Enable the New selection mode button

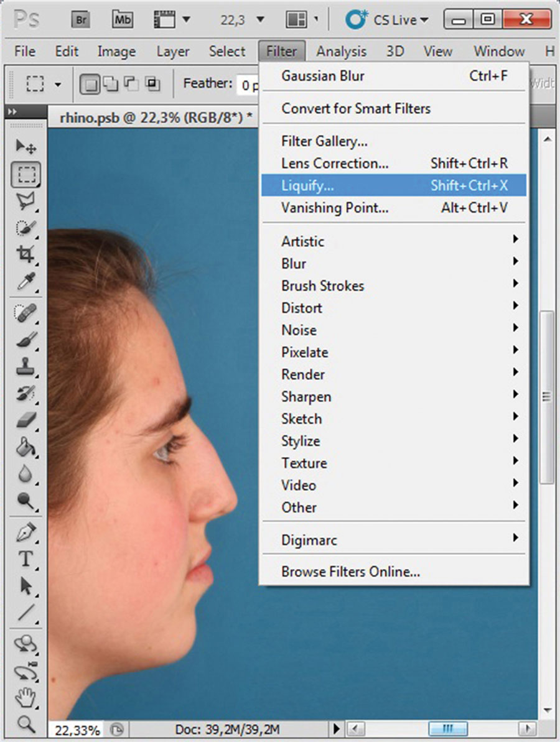point(90,83)
